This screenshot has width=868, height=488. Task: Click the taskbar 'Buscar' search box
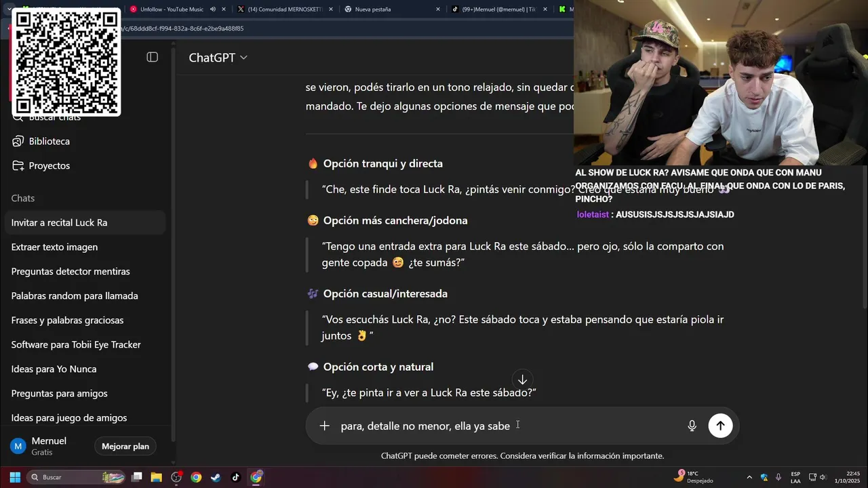pyautogui.click(x=77, y=477)
